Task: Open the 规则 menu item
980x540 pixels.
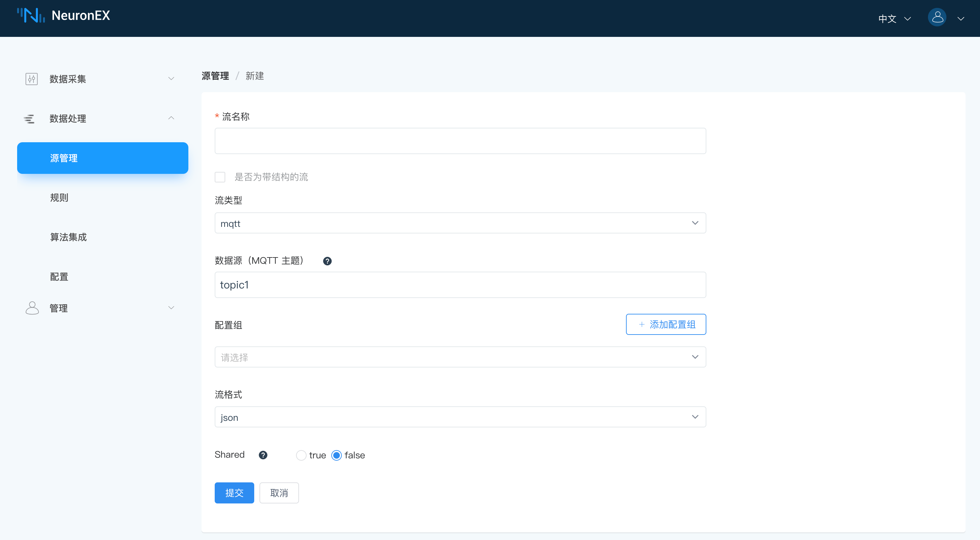Action: pos(59,198)
